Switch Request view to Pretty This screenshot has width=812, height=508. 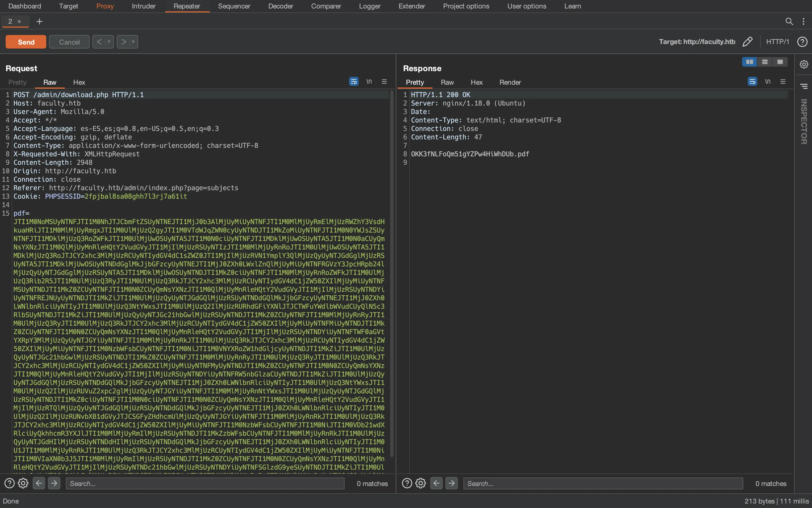tap(17, 82)
